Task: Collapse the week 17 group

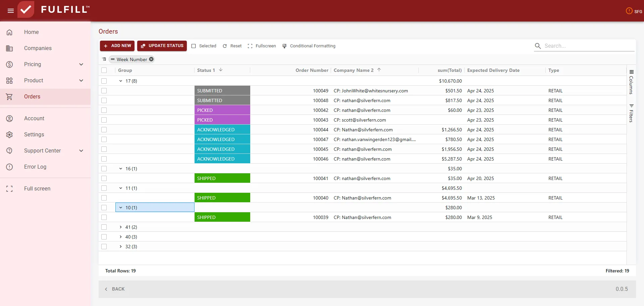Action: [121, 81]
